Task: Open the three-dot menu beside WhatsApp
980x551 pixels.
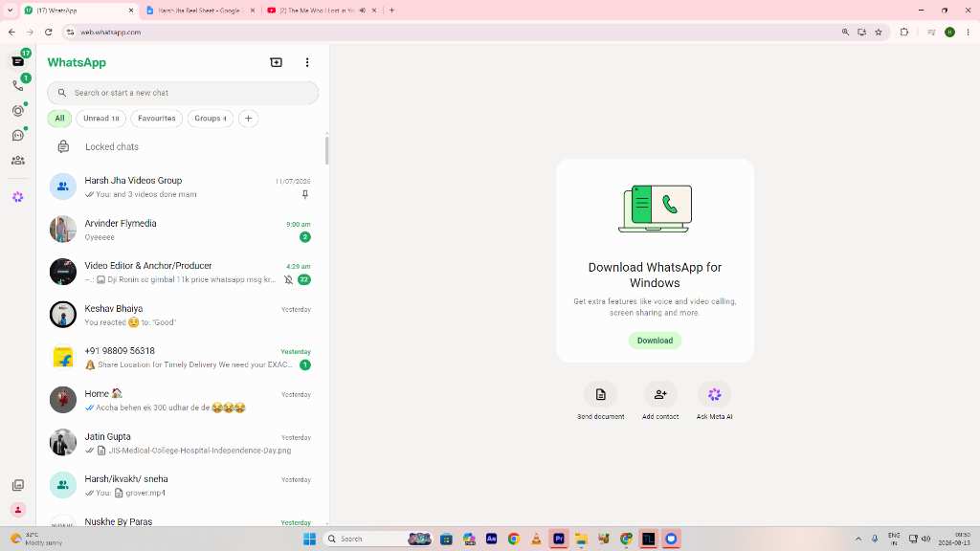Action: tap(307, 62)
